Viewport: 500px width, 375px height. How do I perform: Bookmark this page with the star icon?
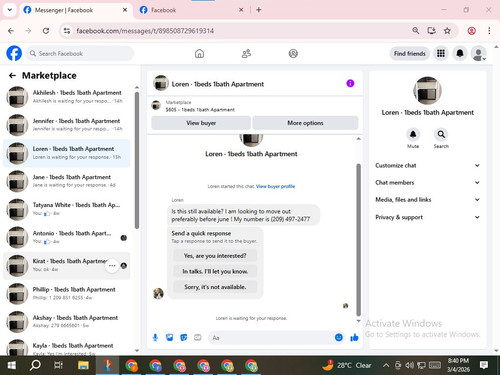pos(447,31)
